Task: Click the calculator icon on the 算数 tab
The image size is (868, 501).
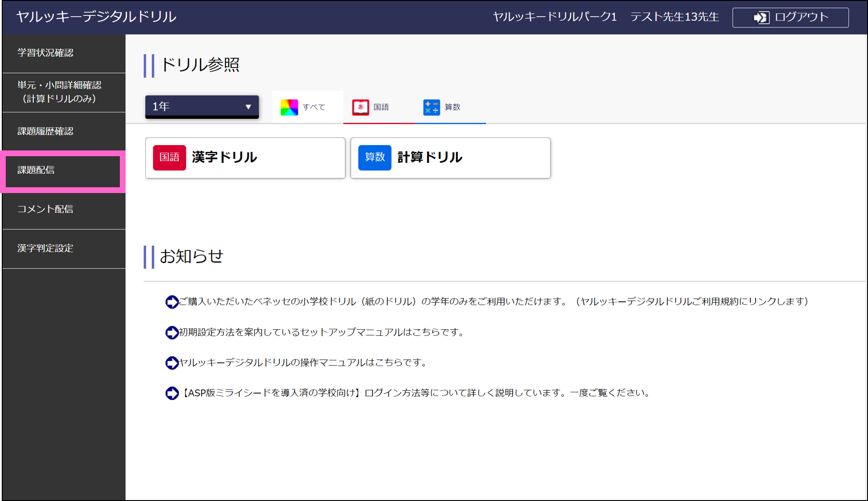Action: tap(431, 107)
